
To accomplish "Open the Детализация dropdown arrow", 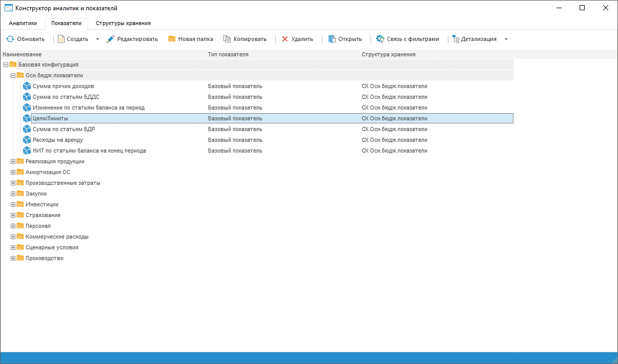I will 506,39.
